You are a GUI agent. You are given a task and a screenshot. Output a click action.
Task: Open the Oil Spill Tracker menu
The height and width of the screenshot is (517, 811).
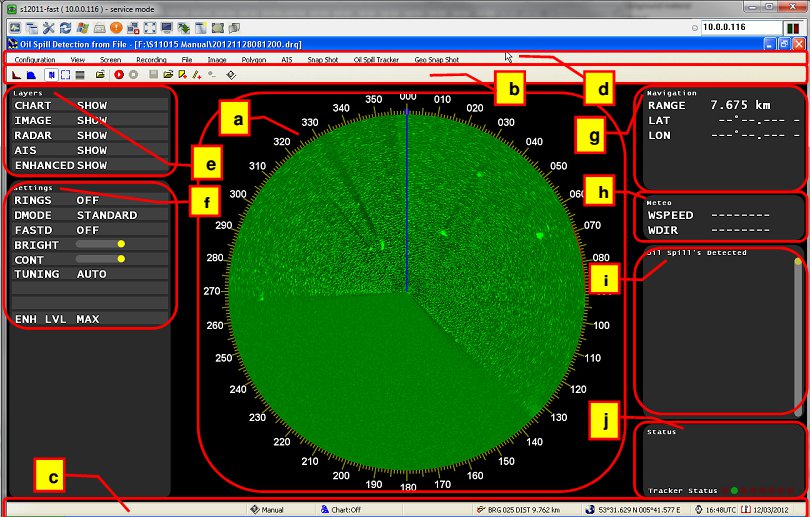[376, 60]
